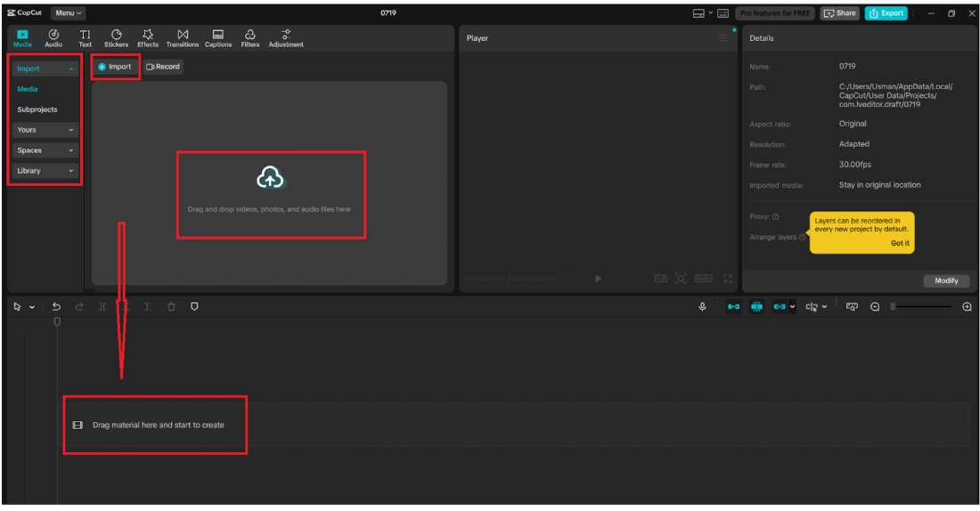Click the timeline zoom-in magnifier icon

(968, 306)
